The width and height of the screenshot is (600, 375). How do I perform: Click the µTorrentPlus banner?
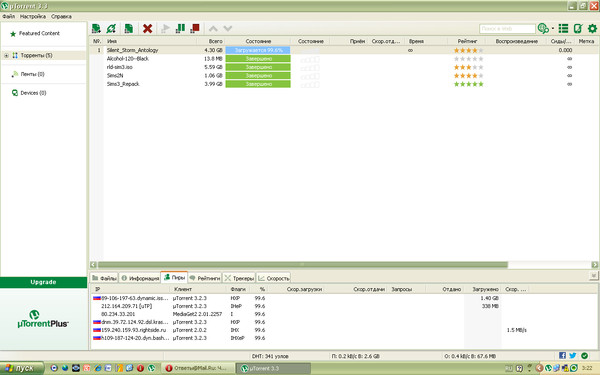tap(43, 319)
